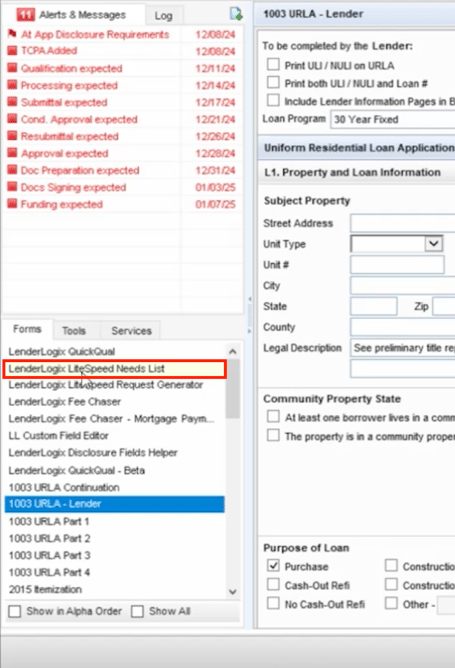
Task: Check The property is in a community option
Action: click(x=273, y=435)
